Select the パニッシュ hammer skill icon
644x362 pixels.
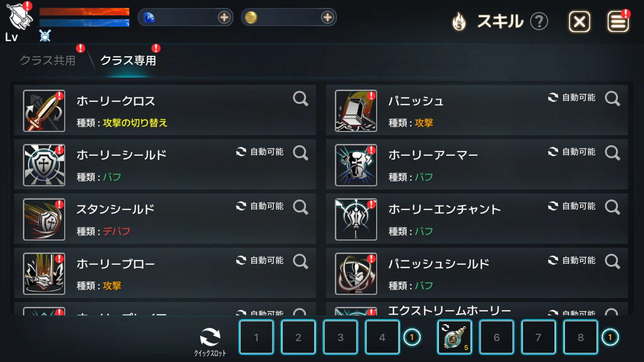pos(356,111)
